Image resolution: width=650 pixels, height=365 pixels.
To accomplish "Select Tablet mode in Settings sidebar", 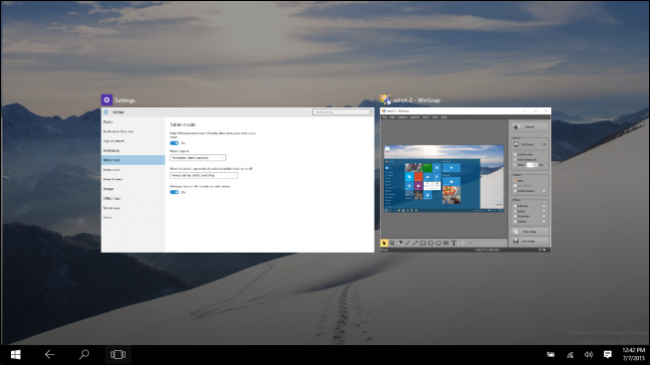I will tap(133, 160).
